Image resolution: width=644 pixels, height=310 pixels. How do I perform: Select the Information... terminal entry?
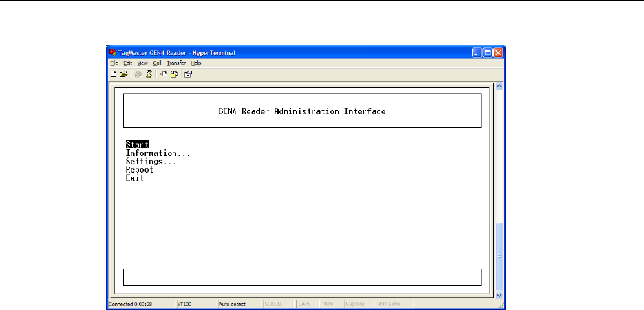coord(158,153)
